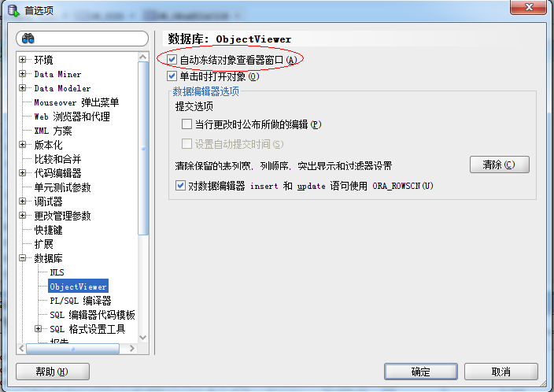This screenshot has height=392, width=554.
Task: Expand SQL 格式设置工具 node
Action: (x=38, y=329)
